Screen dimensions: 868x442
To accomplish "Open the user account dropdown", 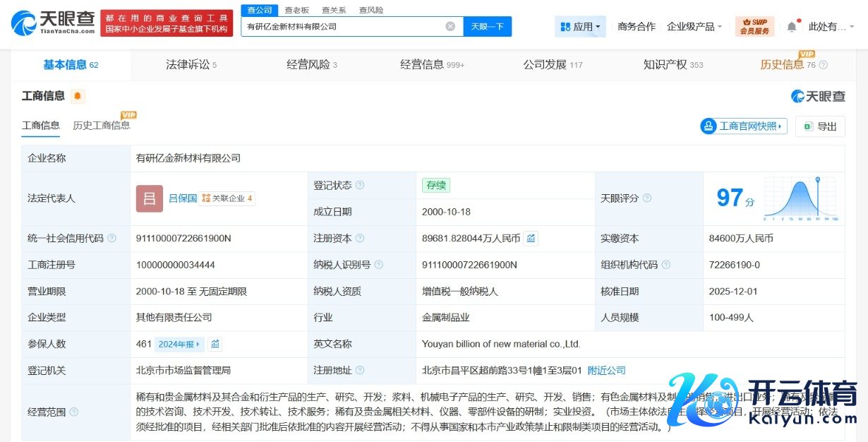I will point(831,27).
